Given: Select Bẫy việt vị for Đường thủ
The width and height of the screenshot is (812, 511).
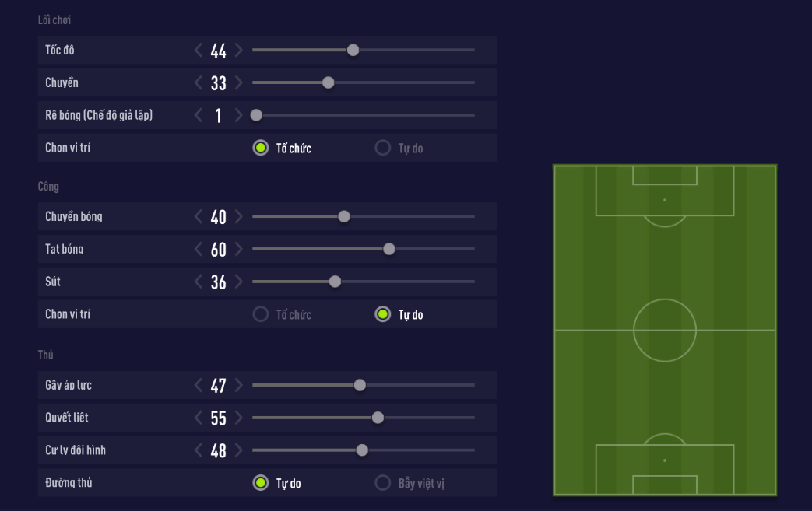Looking at the screenshot, I should [382, 483].
